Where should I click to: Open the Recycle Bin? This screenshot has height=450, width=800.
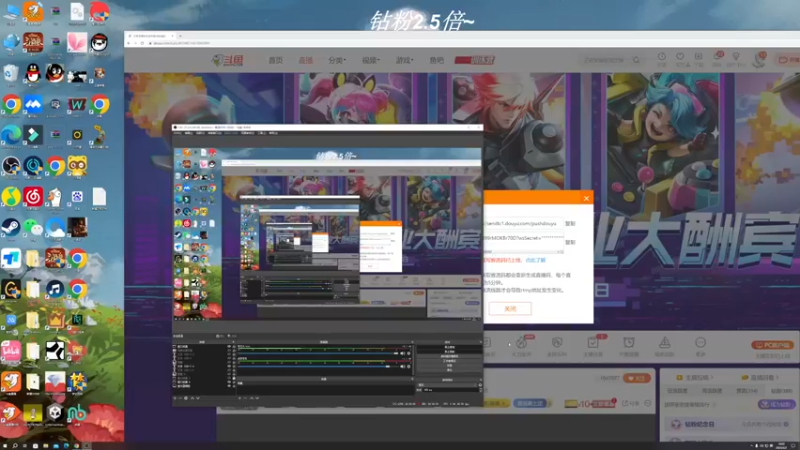click(x=11, y=73)
